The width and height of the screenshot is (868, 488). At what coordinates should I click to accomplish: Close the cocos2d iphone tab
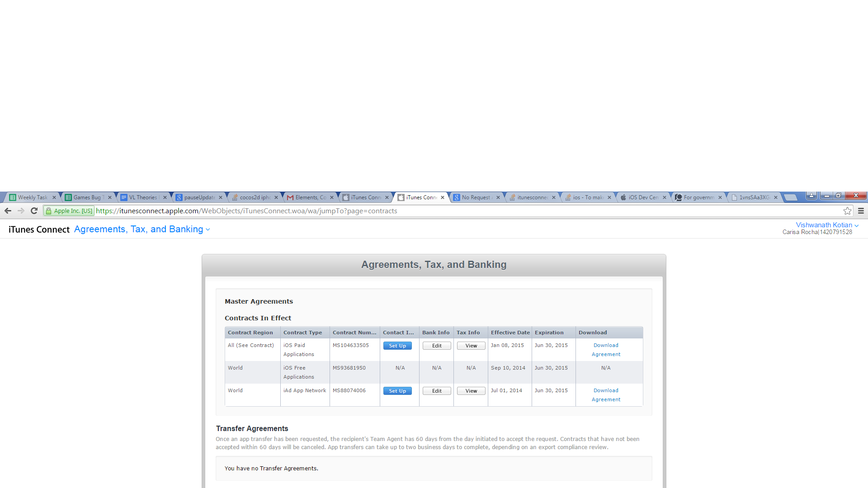276,197
